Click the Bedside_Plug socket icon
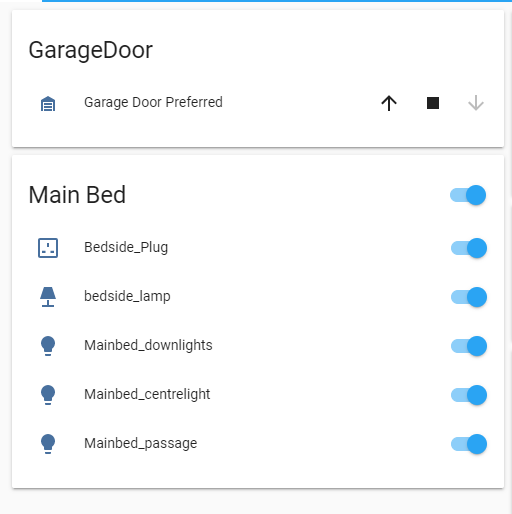Screen dimensions: 512x514 tap(48, 248)
